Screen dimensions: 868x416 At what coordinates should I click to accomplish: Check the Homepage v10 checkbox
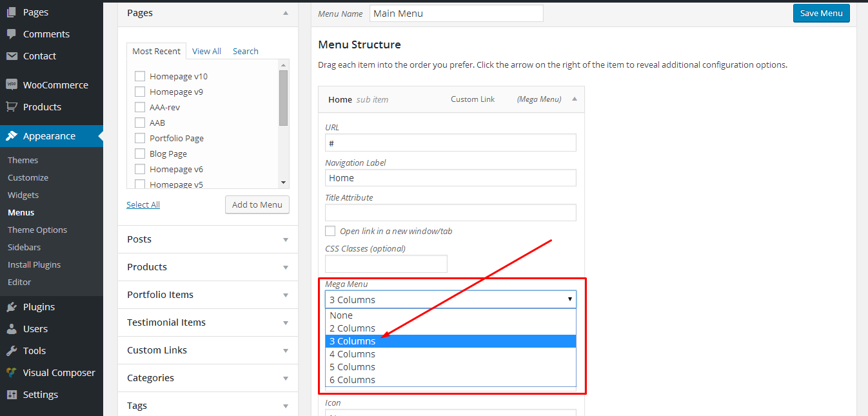(139, 76)
